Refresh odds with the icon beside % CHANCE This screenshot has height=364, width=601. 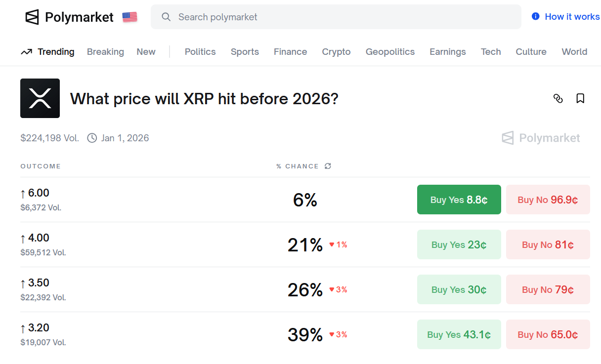point(328,166)
